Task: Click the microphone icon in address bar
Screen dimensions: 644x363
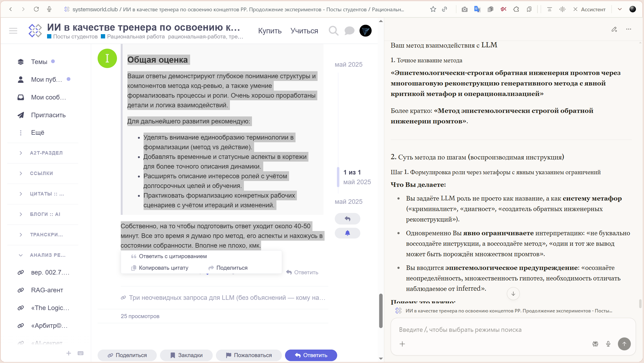Action: pyautogui.click(x=49, y=9)
